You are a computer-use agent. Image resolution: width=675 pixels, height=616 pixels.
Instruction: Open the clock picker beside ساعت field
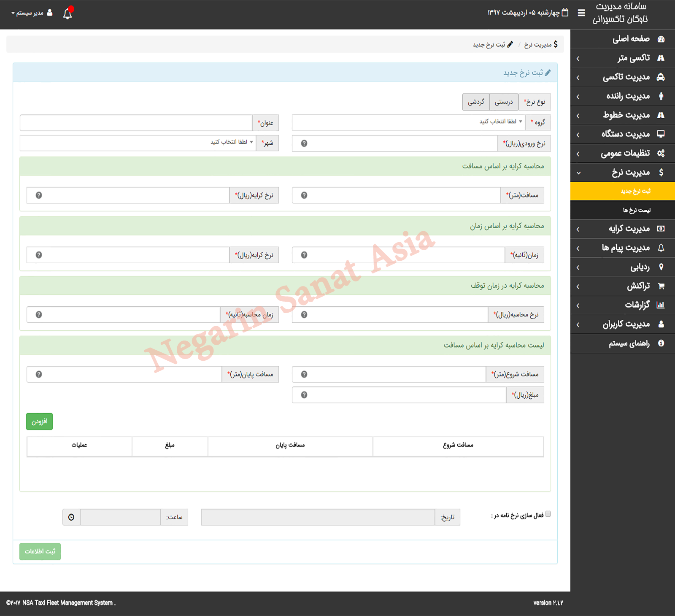click(x=71, y=517)
